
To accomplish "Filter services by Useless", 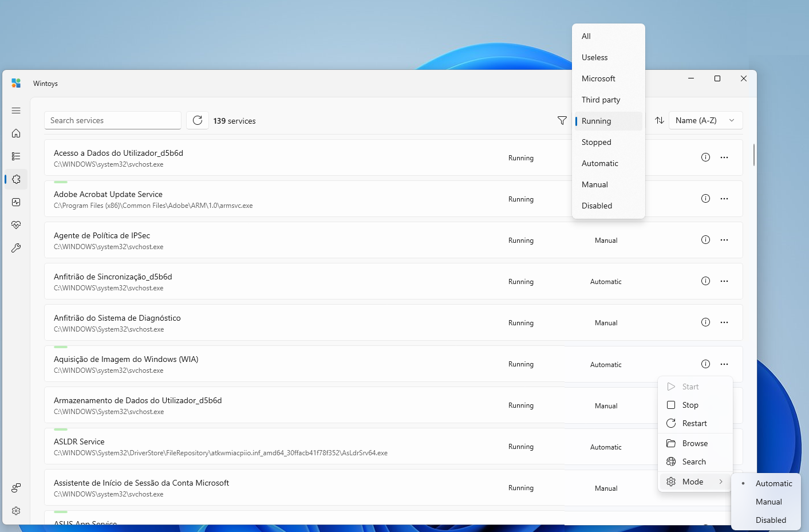I will tap(609, 57).
